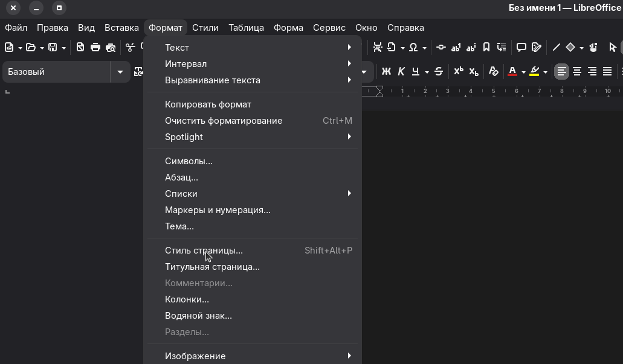Open the paragraph style dropdown next to Базовый

(120, 72)
